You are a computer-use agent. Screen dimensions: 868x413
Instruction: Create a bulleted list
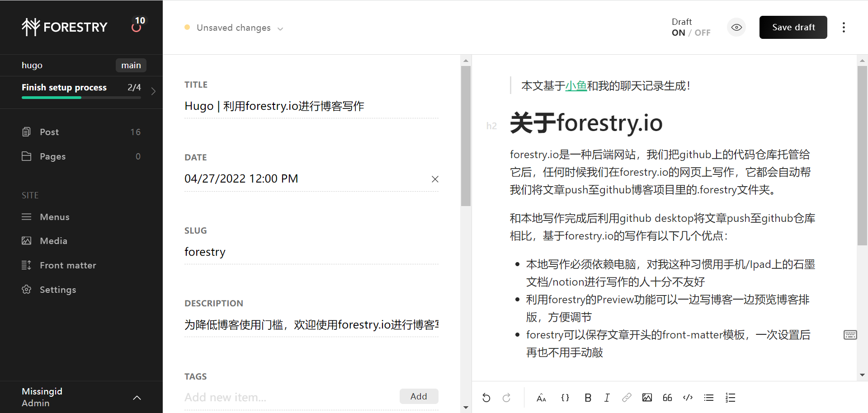[708, 398]
